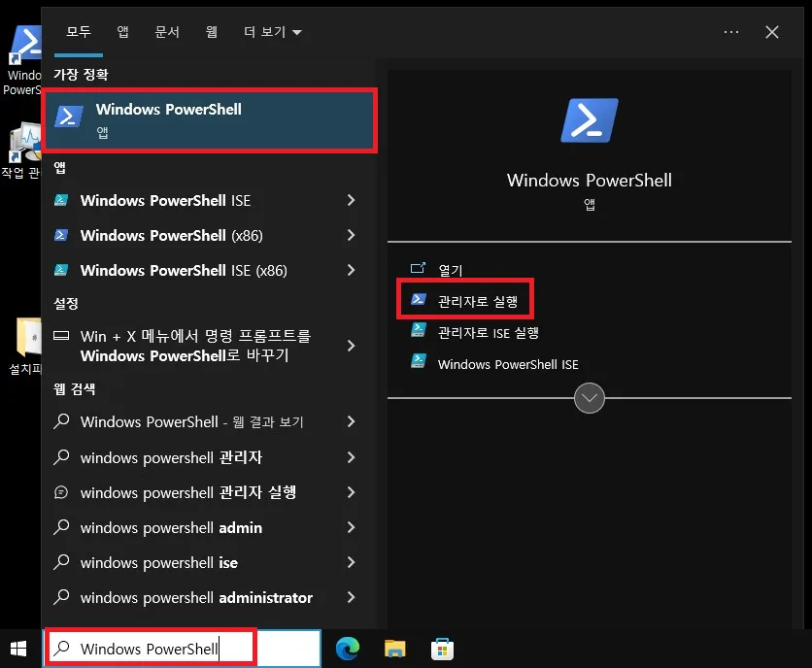This screenshot has width=812, height=668.
Task: Click the taskbar search input field
Action: pyautogui.click(x=183, y=649)
